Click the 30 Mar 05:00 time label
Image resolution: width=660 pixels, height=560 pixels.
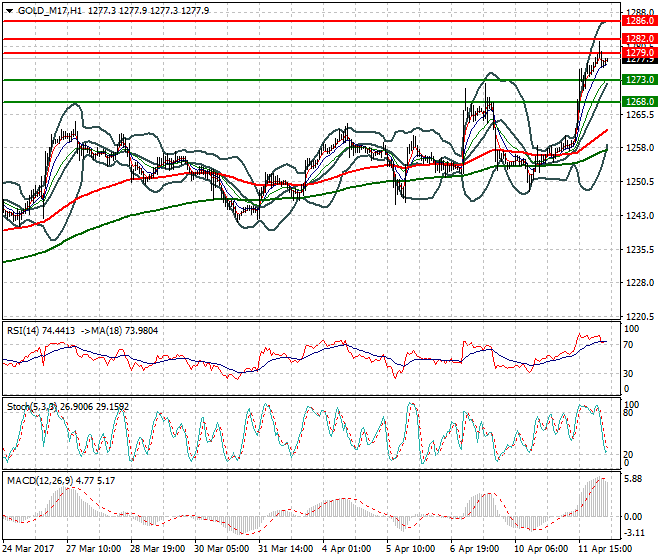tap(221, 549)
